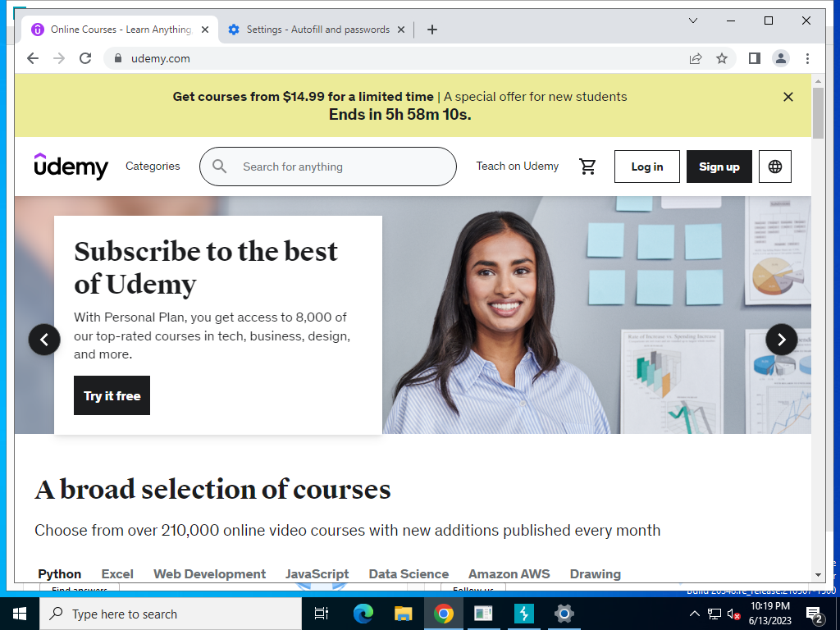Bookmark this page with the star icon

click(x=722, y=58)
